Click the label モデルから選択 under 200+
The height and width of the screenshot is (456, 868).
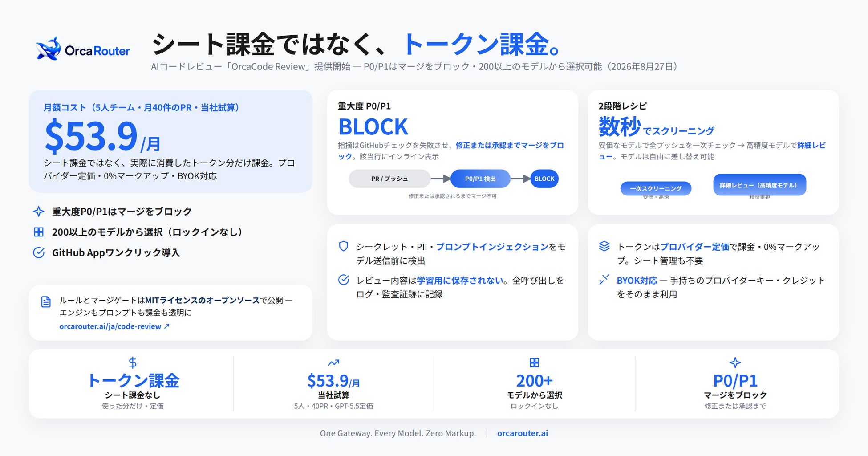[535, 395]
